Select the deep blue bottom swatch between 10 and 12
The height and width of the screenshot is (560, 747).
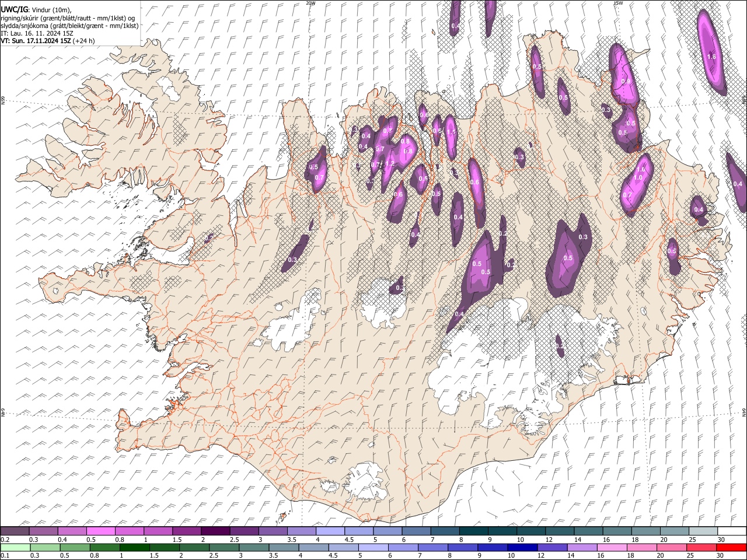point(522,548)
